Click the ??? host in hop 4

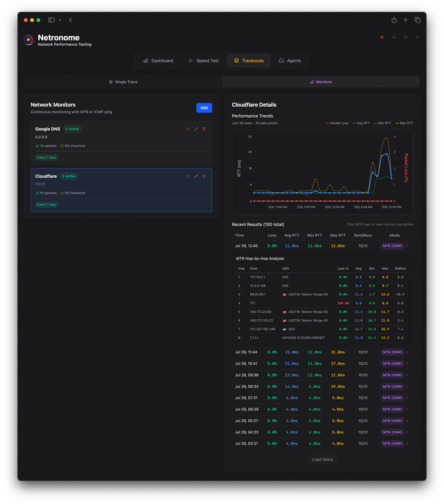pos(252,303)
